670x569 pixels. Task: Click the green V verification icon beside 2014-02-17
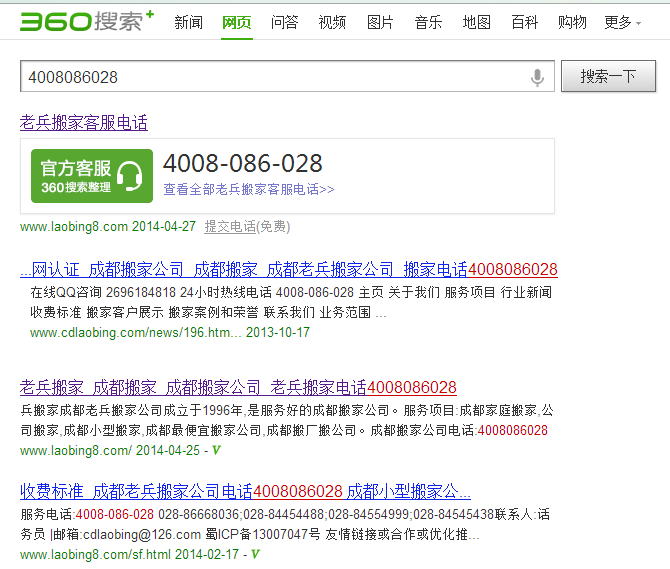pos(255,554)
